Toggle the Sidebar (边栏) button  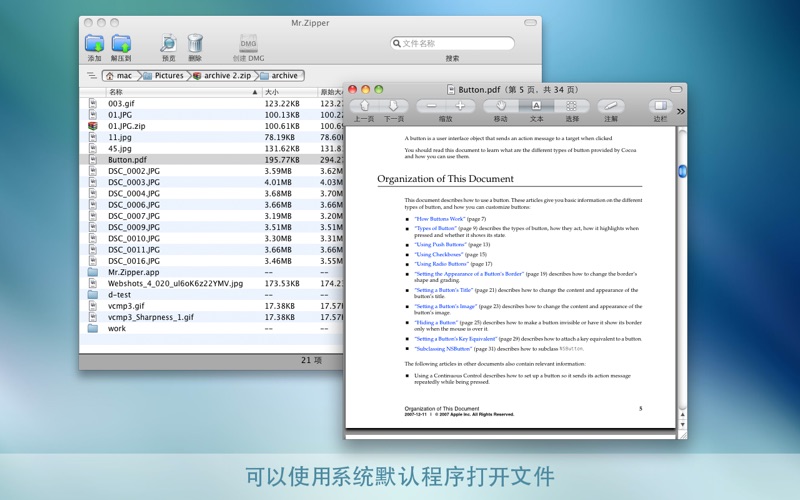(660, 106)
